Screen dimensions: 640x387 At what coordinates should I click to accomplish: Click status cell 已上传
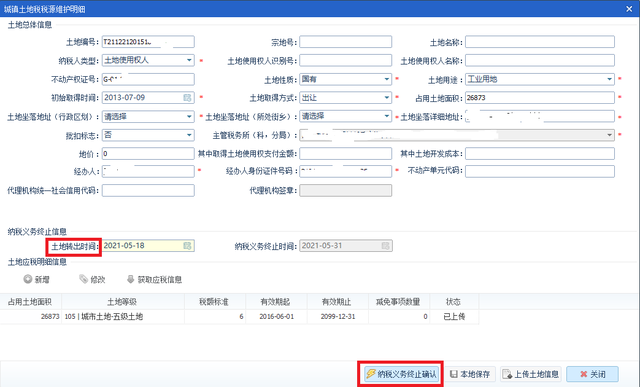(454, 316)
